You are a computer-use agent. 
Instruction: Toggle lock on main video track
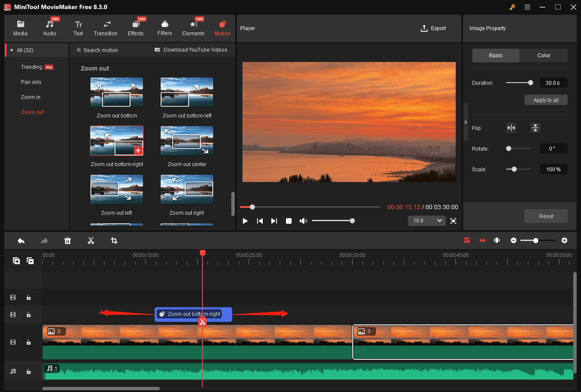click(x=28, y=342)
